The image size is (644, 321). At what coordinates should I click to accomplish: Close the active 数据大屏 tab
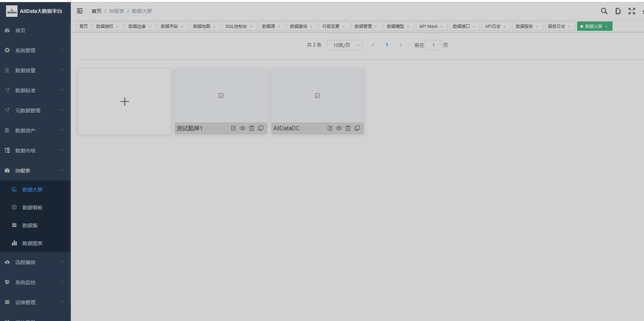tap(606, 26)
